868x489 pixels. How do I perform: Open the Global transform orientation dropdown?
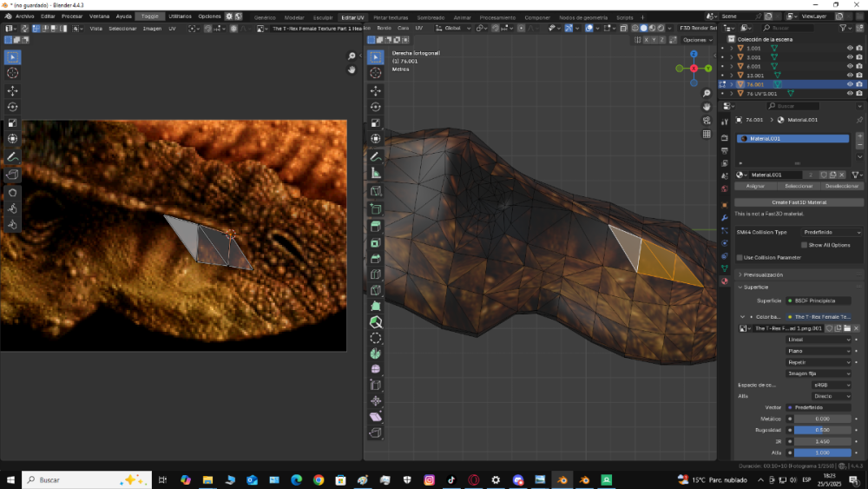pyautogui.click(x=454, y=28)
